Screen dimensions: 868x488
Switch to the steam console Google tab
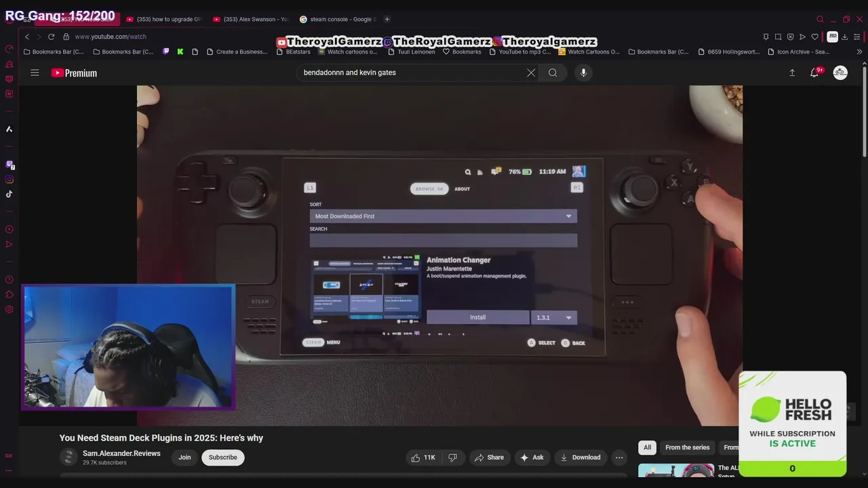(x=338, y=19)
